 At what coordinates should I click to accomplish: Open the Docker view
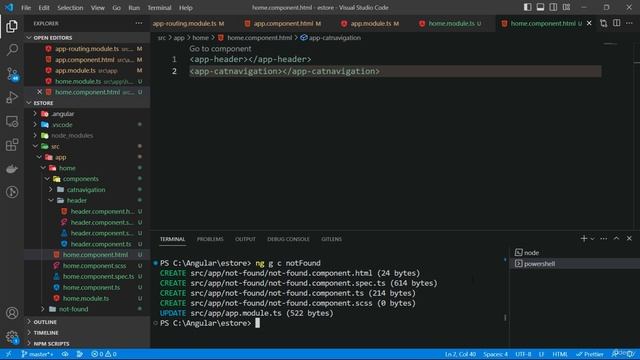pyautogui.click(x=12, y=169)
